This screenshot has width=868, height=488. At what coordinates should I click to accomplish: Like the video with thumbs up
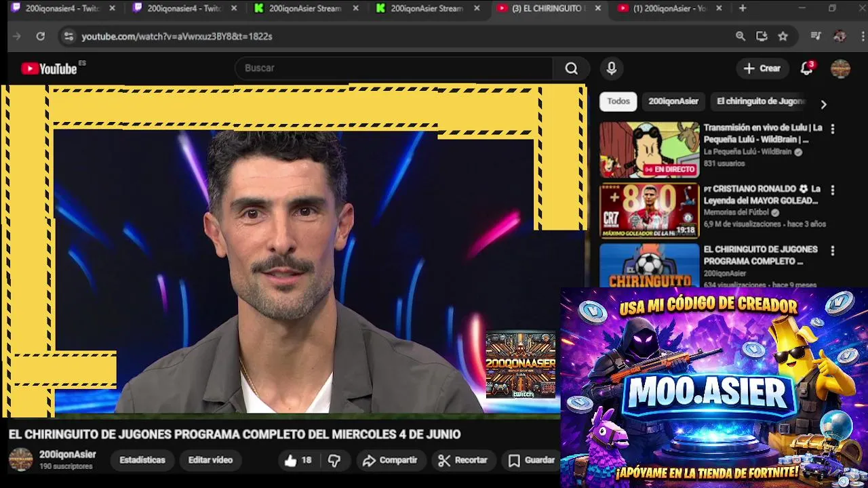[x=298, y=460]
